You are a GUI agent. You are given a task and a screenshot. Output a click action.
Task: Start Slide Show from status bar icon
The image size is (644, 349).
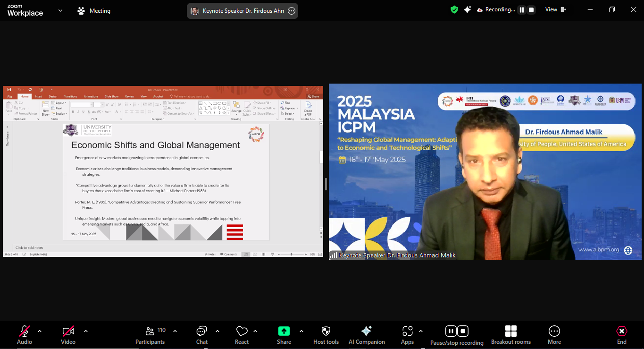271,254
